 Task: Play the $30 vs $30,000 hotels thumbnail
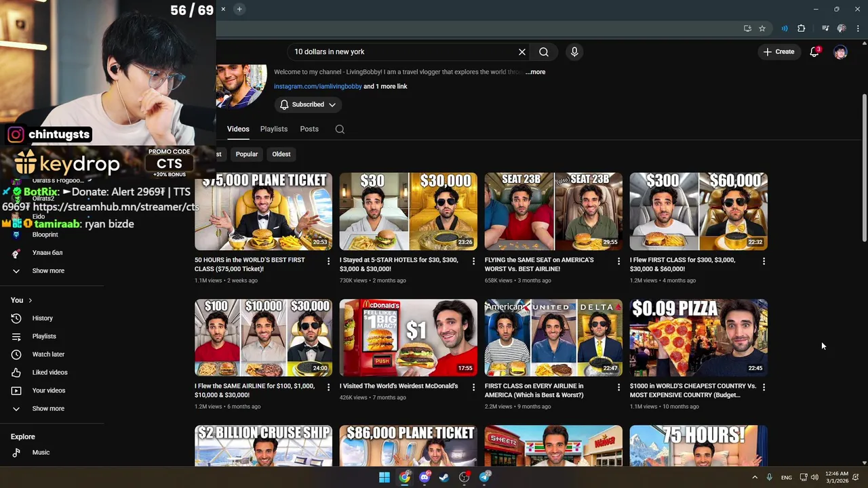click(x=408, y=211)
